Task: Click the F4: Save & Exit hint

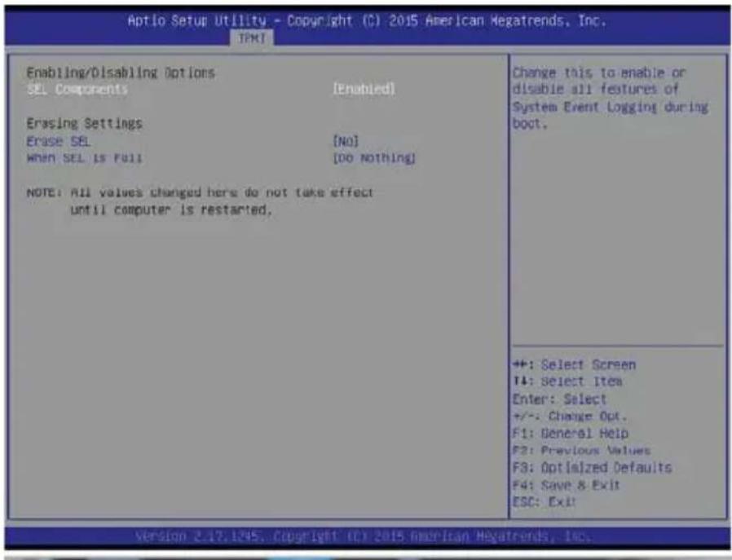Action: pos(567,485)
